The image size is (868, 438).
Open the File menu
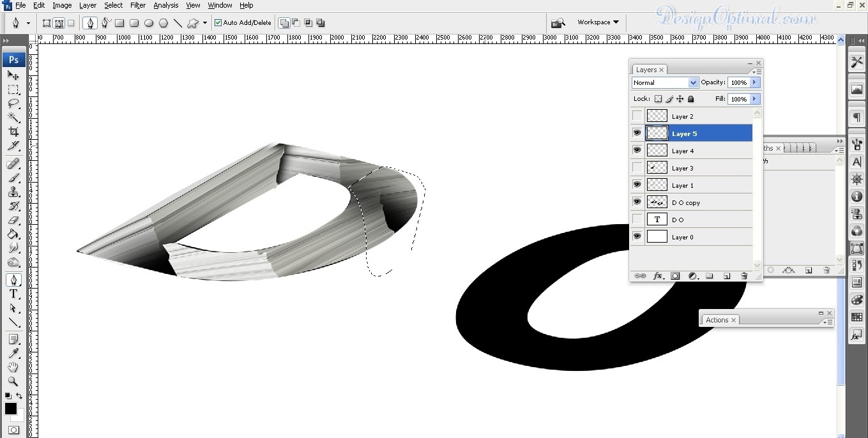tap(20, 5)
